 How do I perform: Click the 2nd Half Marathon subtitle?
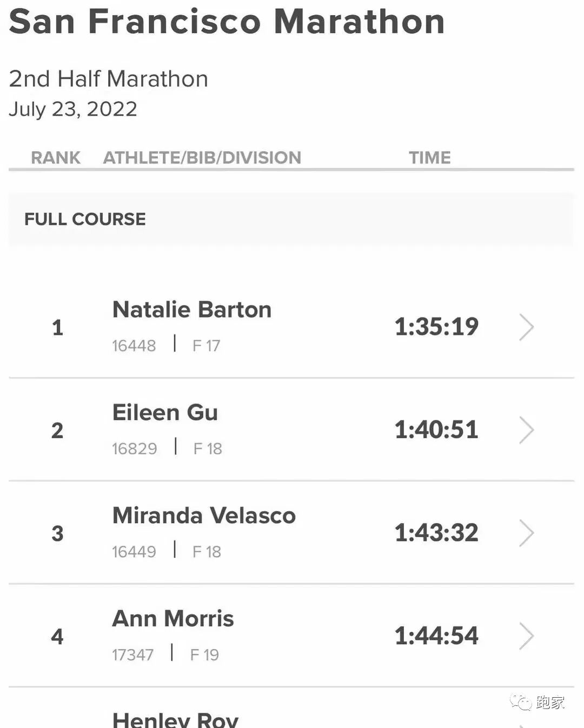[108, 79]
